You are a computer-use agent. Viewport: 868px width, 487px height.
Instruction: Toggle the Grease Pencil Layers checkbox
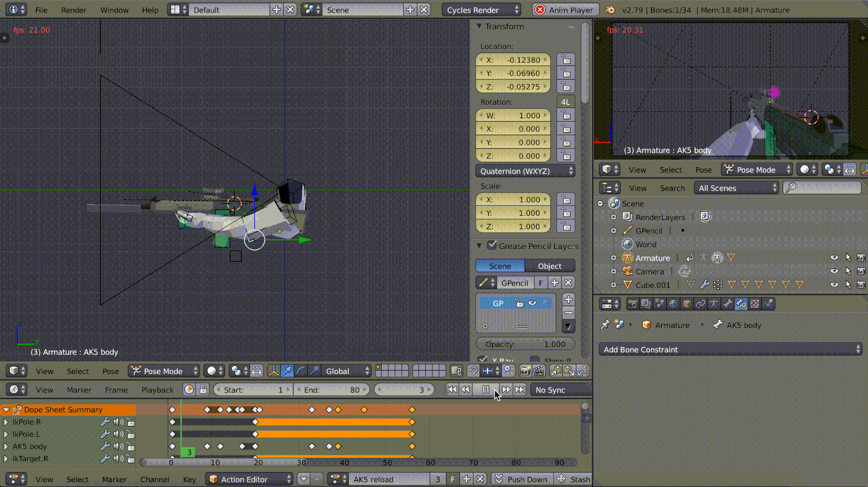tap(492, 245)
